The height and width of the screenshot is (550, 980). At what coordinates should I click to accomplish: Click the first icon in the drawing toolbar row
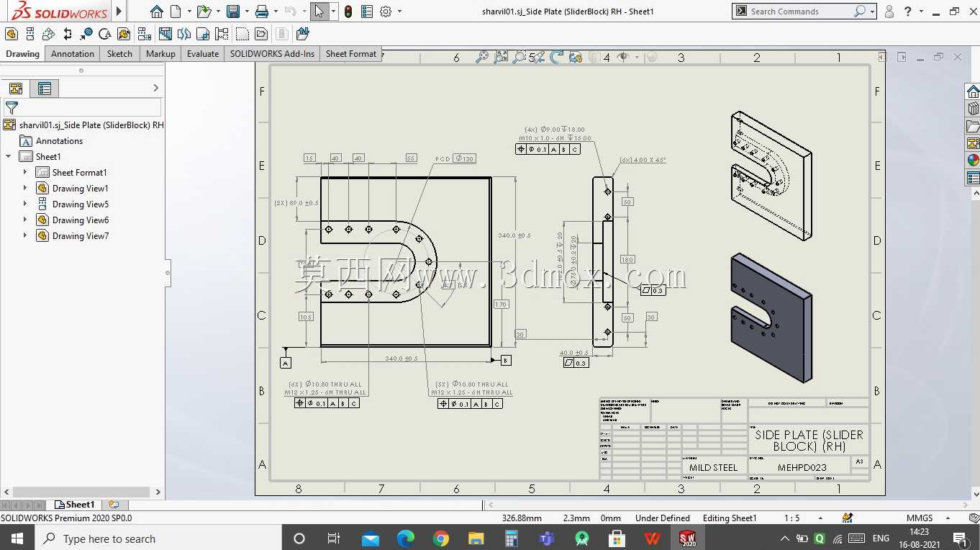pos(11,34)
